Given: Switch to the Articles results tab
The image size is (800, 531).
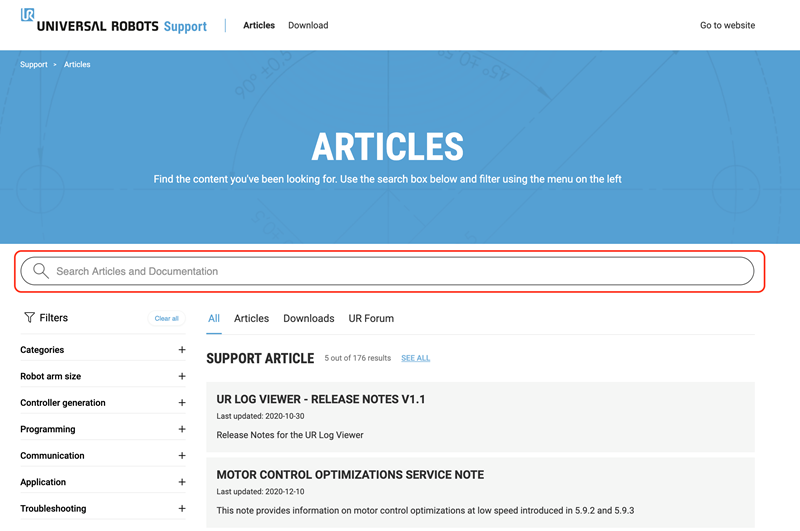Looking at the screenshot, I should click(x=252, y=318).
